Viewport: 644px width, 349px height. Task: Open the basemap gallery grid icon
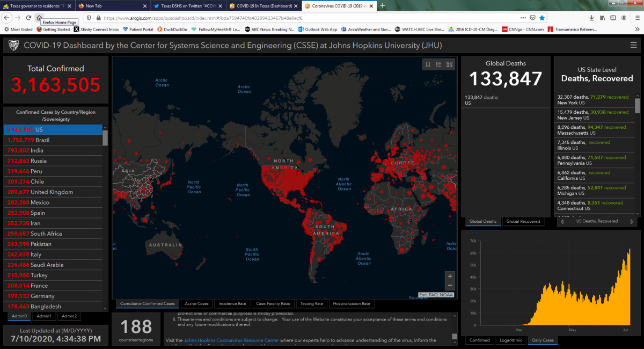click(450, 64)
